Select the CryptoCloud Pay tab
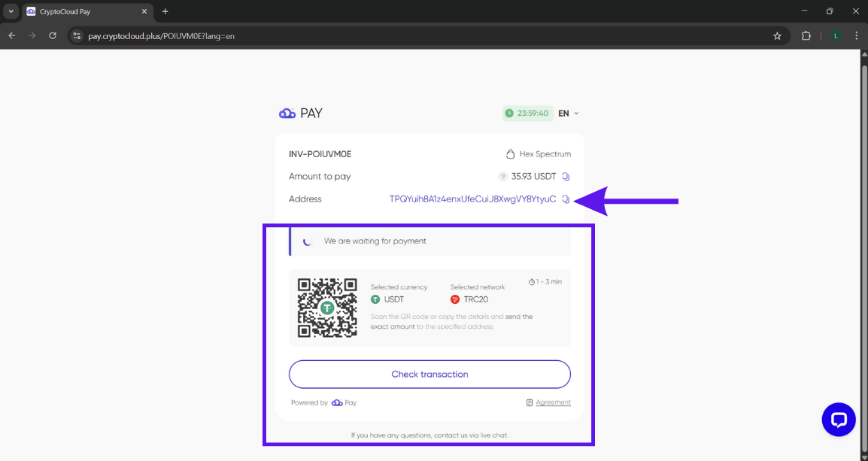Screen dimensions: 868x461 click(x=83, y=11)
